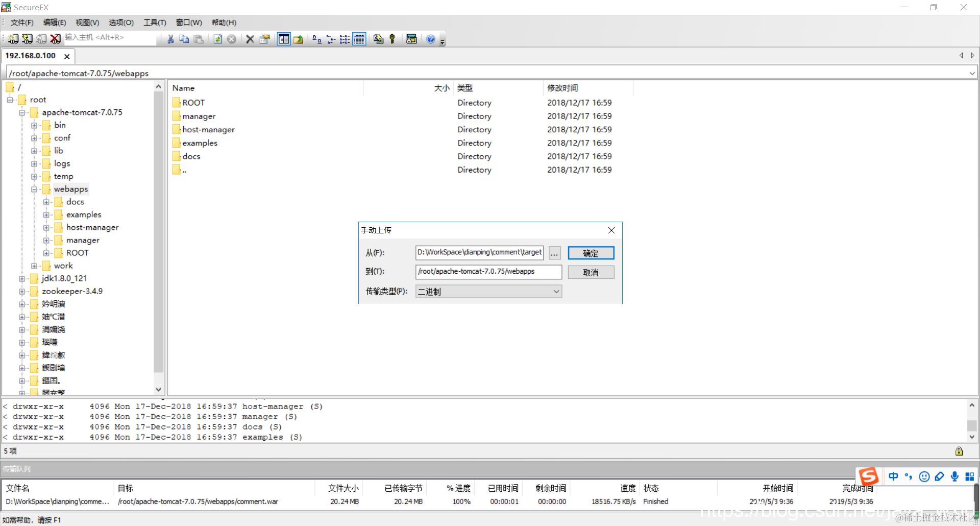The height and width of the screenshot is (526, 980).
Task: Select the host-manager row in file list
Action: pyautogui.click(x=208, y=130)
